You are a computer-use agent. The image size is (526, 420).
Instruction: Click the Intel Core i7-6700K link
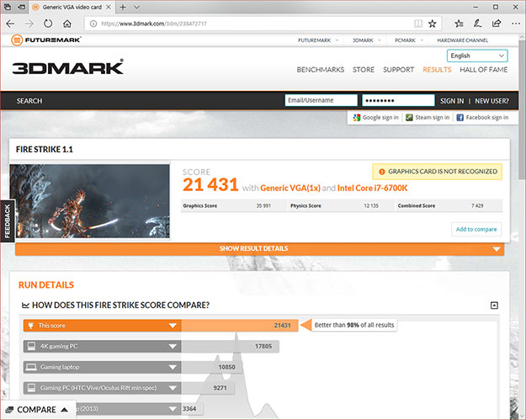tap(372, 189)
